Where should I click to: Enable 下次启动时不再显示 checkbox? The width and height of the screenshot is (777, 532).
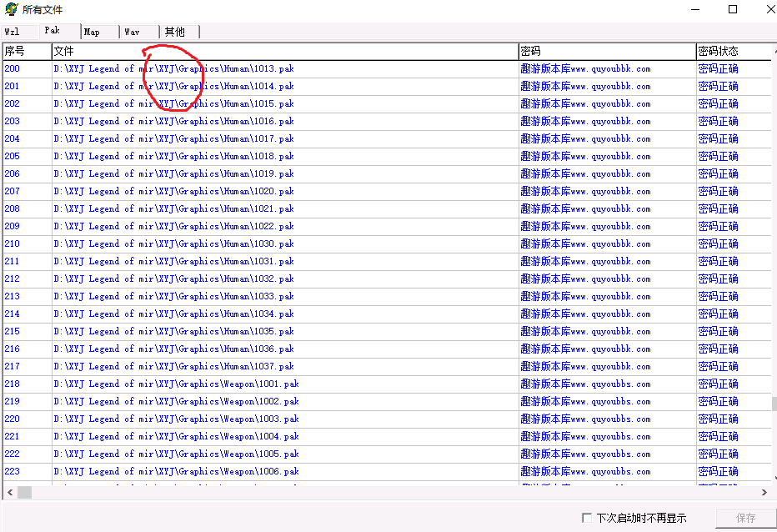pyautogui.click(x=587, y=518)
